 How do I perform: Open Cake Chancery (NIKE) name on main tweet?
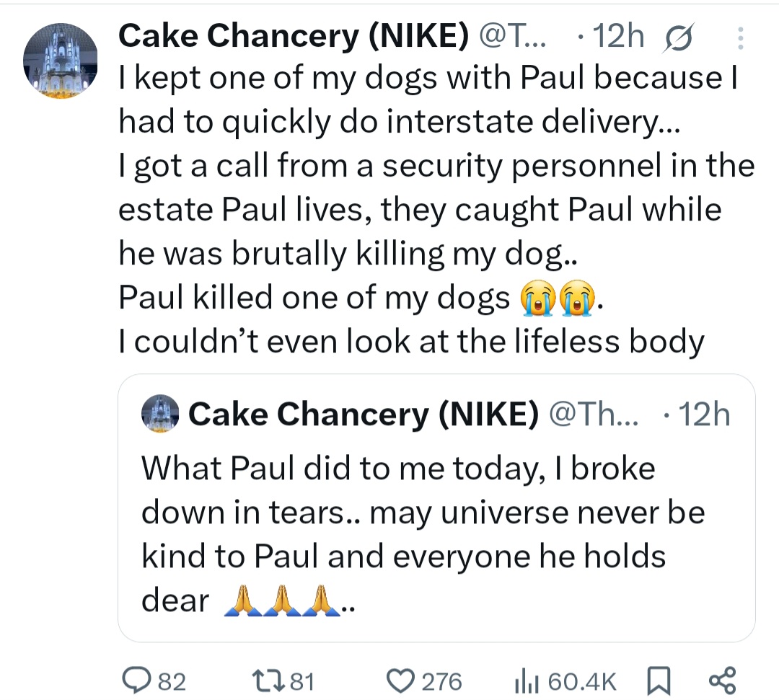coord(292,36)
